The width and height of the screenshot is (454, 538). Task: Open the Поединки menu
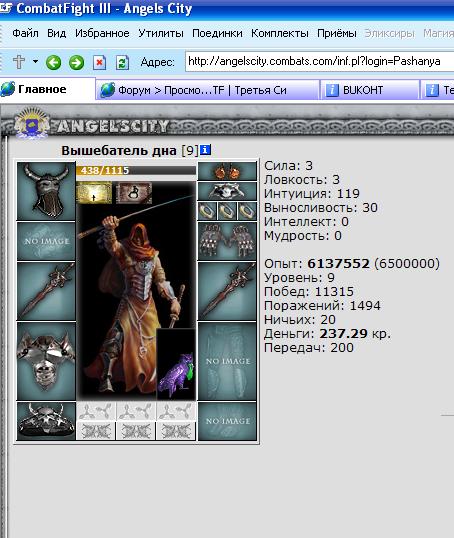point(217,33)
